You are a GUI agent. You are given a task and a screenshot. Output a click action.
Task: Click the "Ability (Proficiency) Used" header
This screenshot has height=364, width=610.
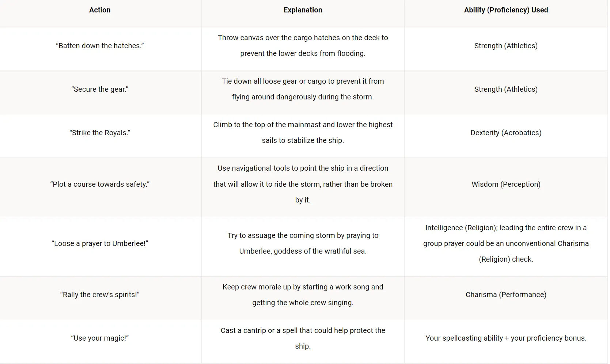pyautogui.click(x=506, y=10)
